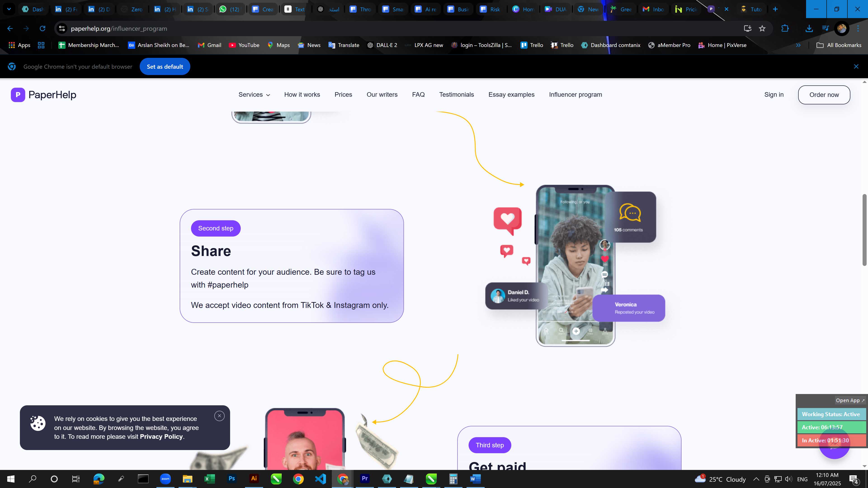The image size is (868, 488).
Task: Close the cookie consent popup
Action: 219,416
